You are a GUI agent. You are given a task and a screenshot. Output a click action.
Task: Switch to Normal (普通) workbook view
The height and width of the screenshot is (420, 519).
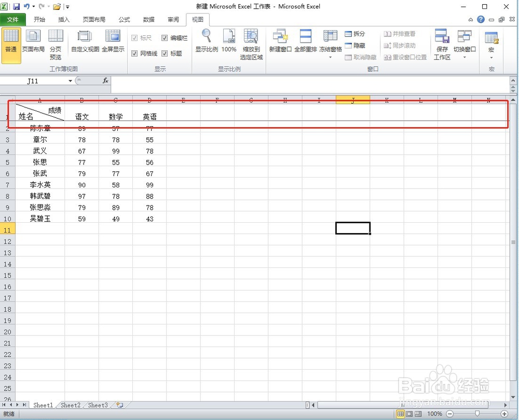point(11,46)
